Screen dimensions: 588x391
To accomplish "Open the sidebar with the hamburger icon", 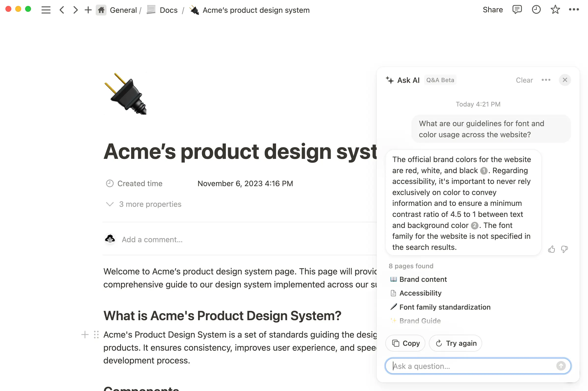I will click(46, 10).
